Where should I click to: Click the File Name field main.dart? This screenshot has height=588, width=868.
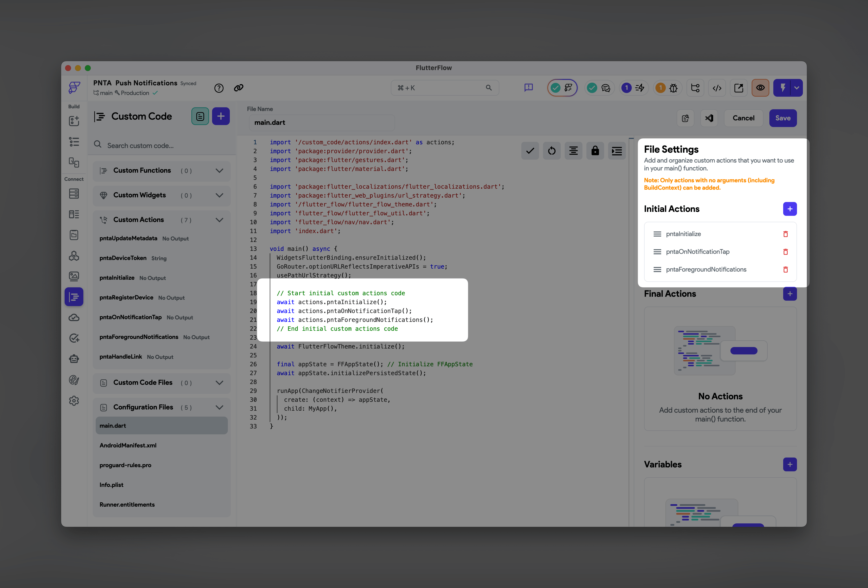tap(322, 123)
